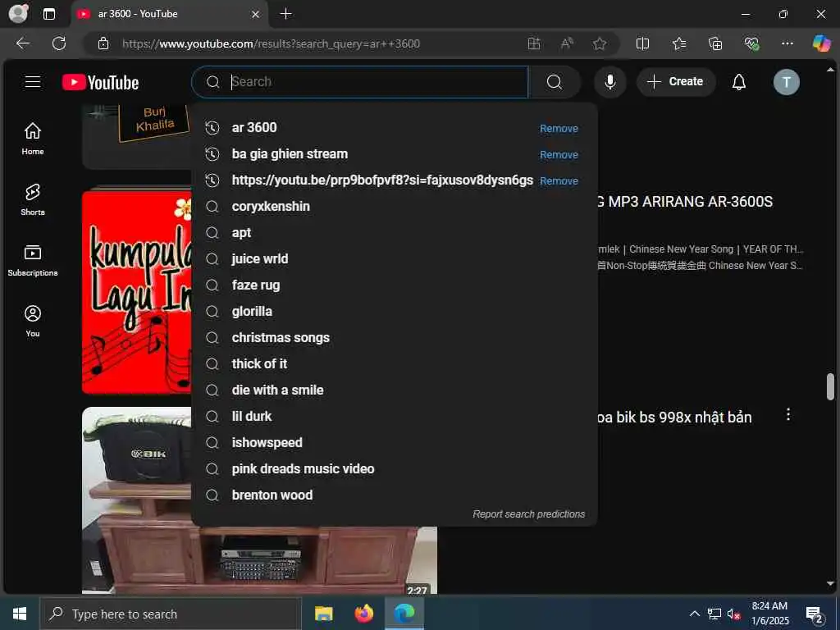Pick the 'ishowspeed' suggestion
Image resolution: width=840 pixels, height=630 pixels.
click(x=394, y=442)
